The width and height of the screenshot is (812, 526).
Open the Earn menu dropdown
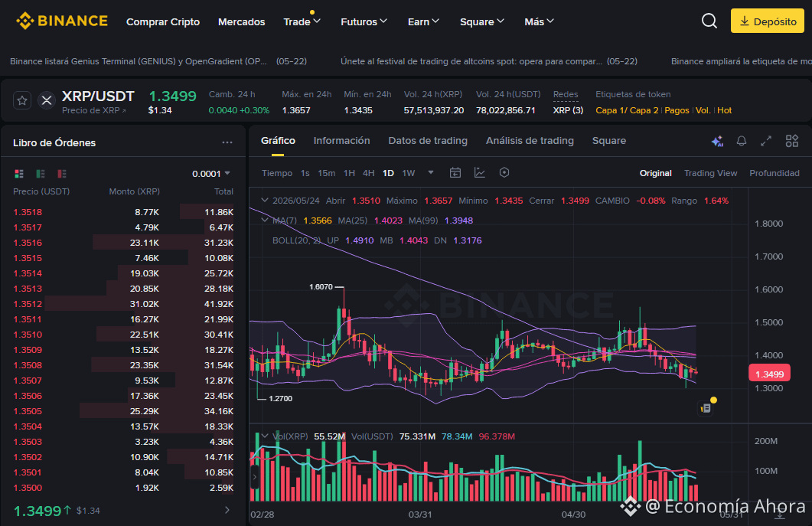(423, 21)
